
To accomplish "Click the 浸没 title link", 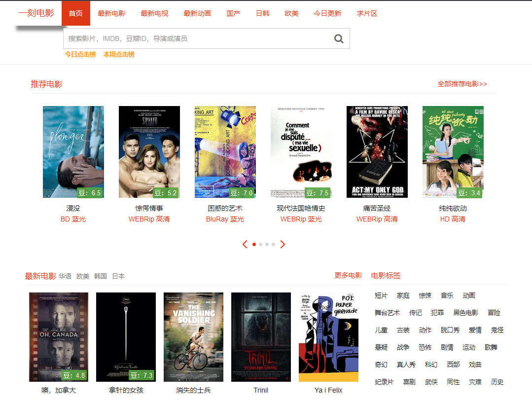I will 73,208.
